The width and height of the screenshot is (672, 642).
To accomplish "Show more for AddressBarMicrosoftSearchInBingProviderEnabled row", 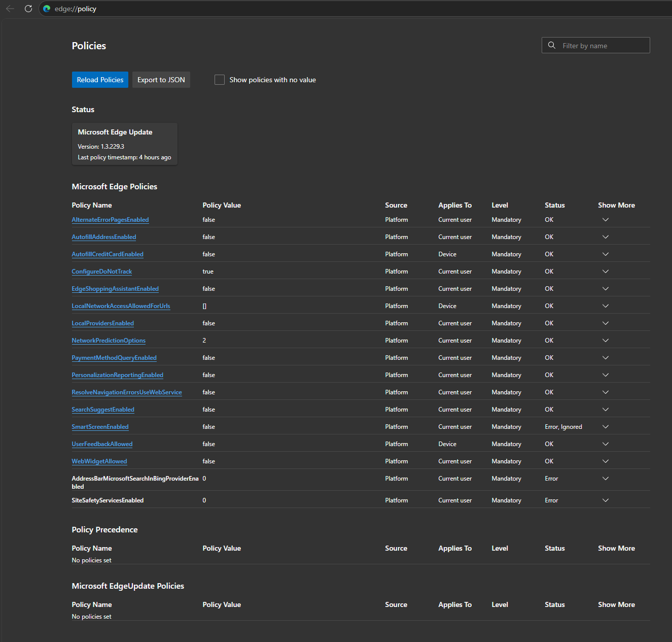I will point(605,479).
